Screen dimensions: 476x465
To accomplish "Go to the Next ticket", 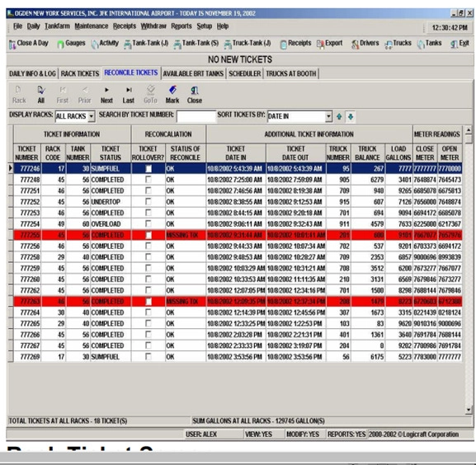I will pyautogui.click(x=106, y=95).
